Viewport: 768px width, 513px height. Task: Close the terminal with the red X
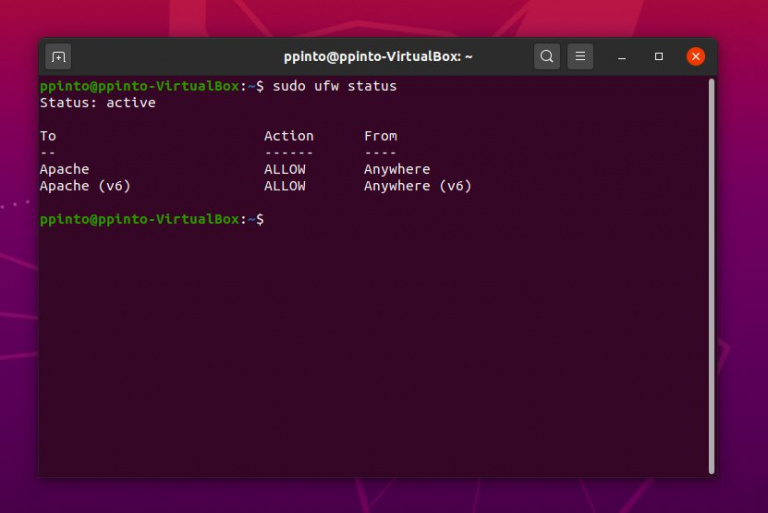tap(696, 57)
